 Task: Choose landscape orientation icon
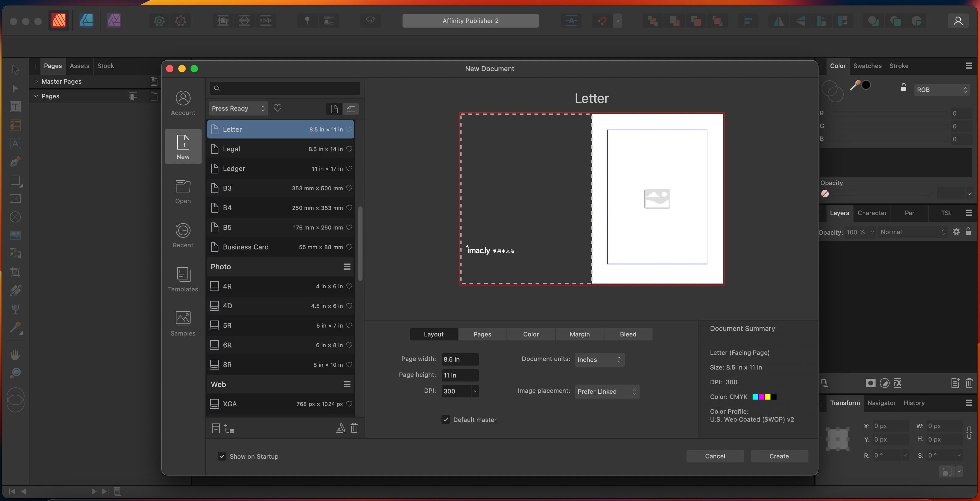coord(351,109)
